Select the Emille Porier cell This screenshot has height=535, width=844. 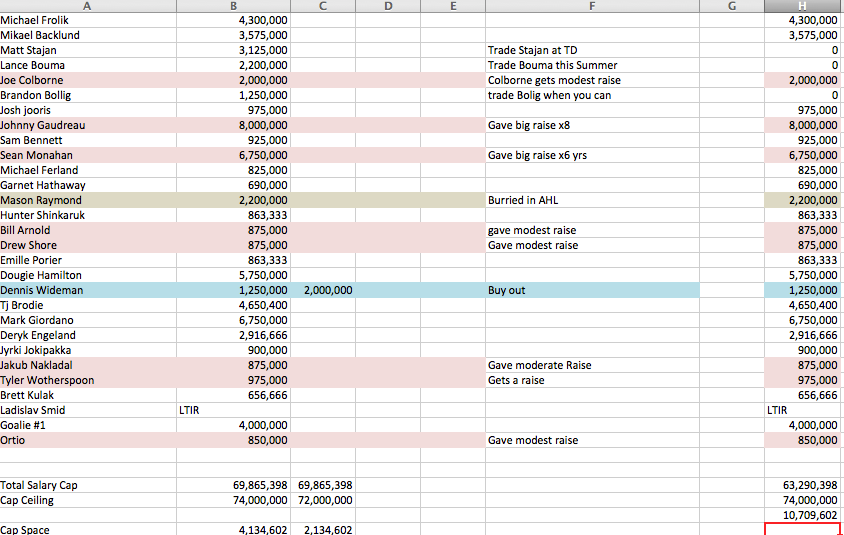click(88, 261)
